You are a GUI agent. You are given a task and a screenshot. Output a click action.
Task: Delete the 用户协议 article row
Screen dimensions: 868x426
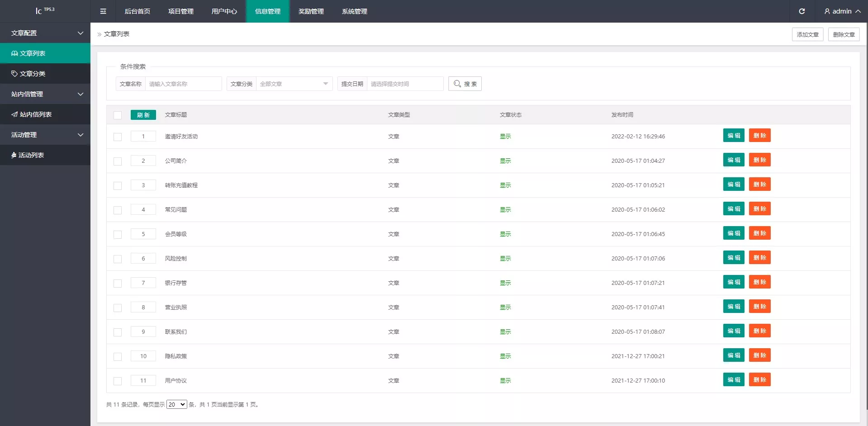759,380
